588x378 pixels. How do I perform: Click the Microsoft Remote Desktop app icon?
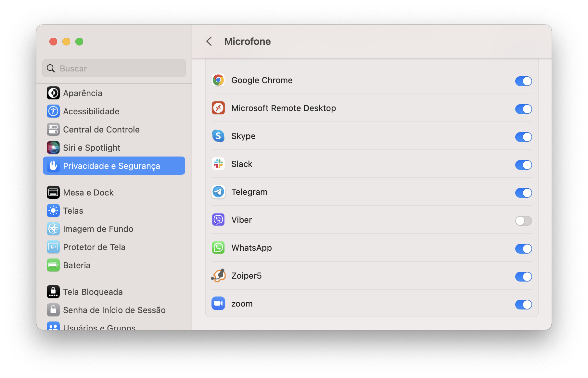point(218,108)
